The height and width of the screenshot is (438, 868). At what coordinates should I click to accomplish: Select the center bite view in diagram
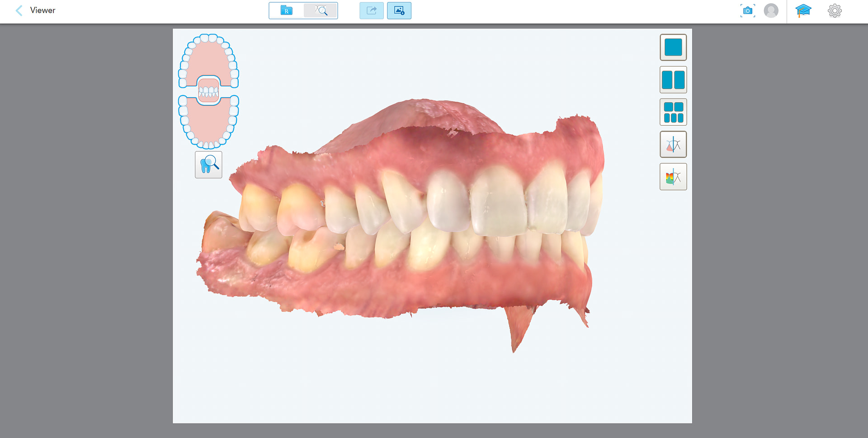208,90
